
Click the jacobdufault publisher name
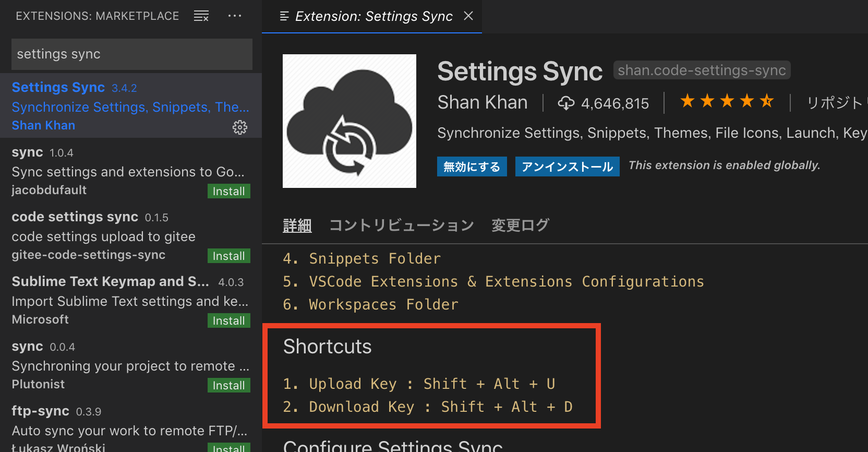(49, 190)
